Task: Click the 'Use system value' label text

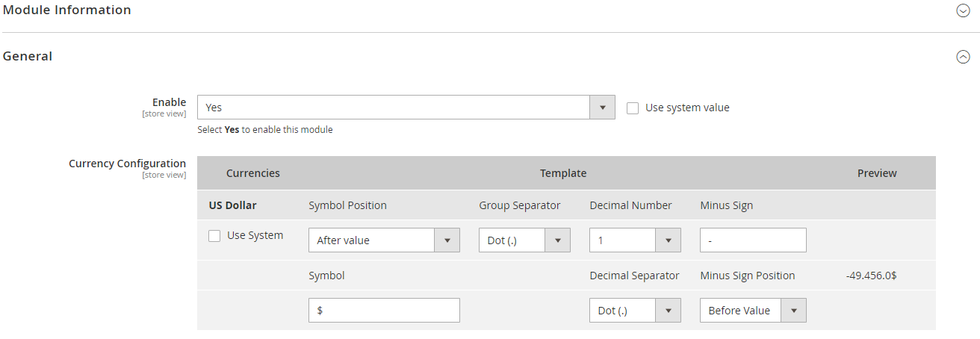Action: 687,108
